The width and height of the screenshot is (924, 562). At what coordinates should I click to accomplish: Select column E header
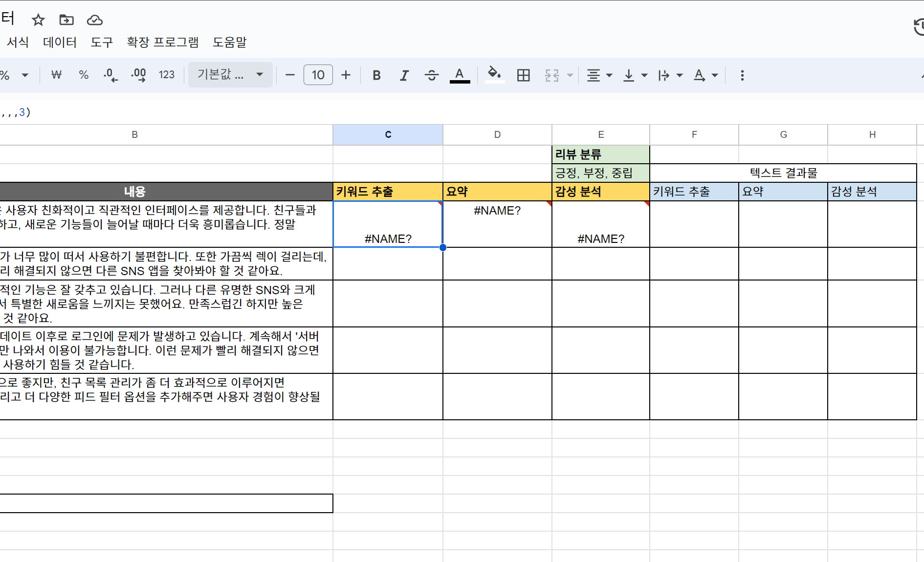pos(601,134)
